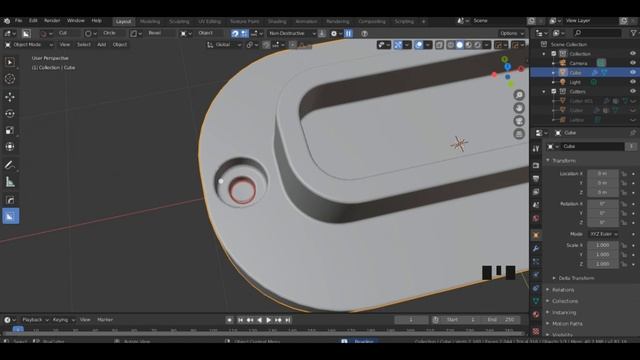
Task: Select the Measure tool
Action: coord(10,182)
